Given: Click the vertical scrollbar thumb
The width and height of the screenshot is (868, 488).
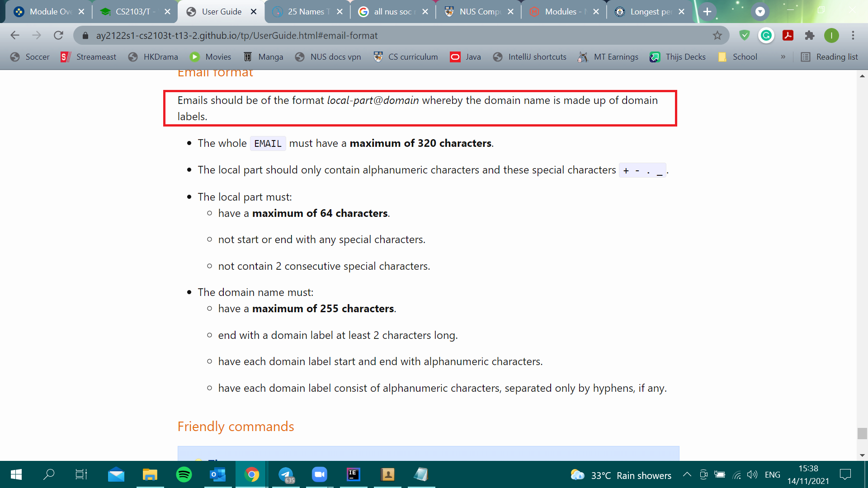Looking at the screenshot, I should (x=862, y=433).
